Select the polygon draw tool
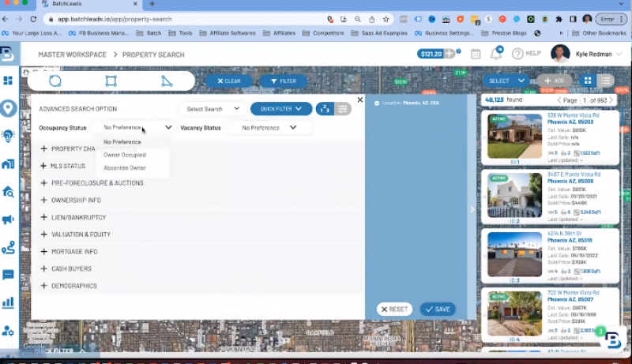Image resolution: width=632 pixels, height=364 pixels. click(x=167, y=81)
